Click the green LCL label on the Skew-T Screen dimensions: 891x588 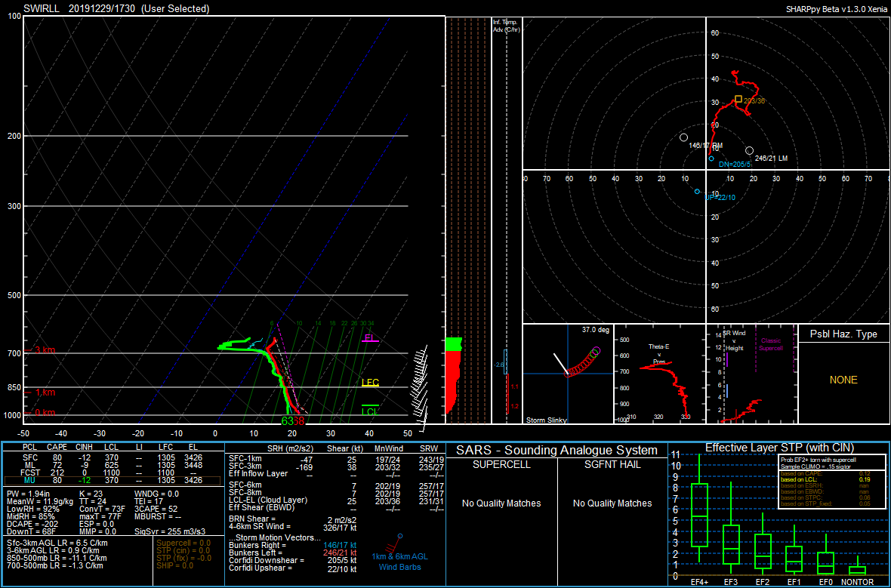pyautogui.click(x=370, y=411)
